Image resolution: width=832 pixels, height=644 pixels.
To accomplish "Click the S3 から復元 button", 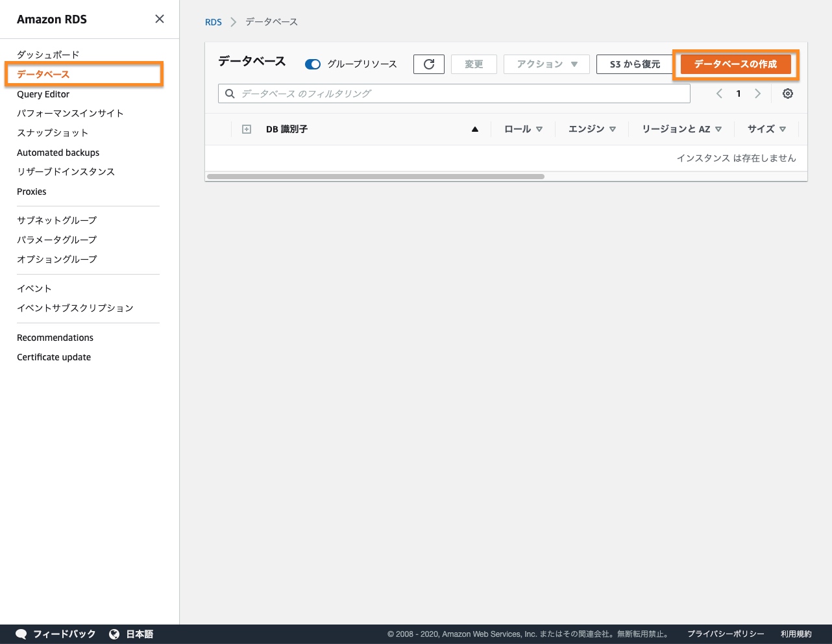I will (x=635, y=64).
